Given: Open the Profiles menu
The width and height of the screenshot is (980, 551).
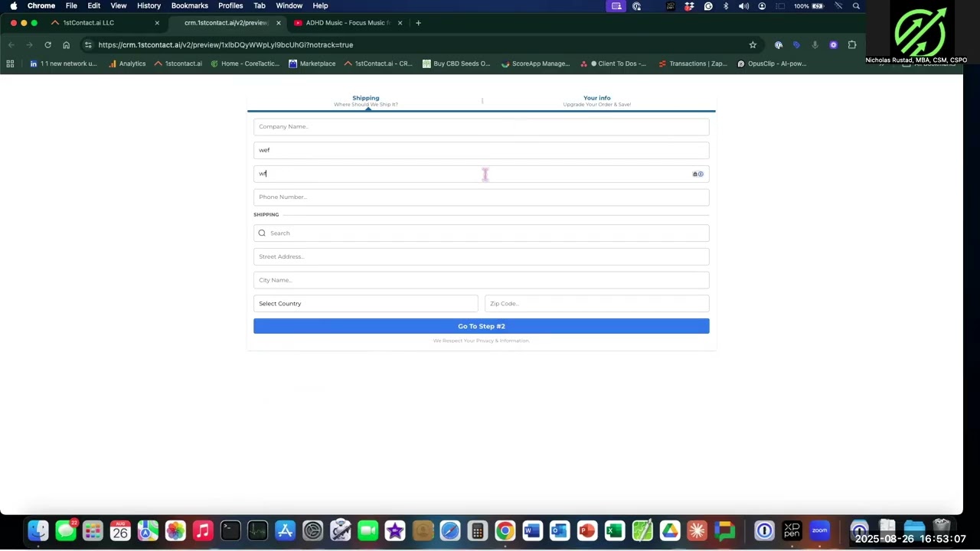Looking at the screenshot, I should pyautogui.click(x=230, y=5).
